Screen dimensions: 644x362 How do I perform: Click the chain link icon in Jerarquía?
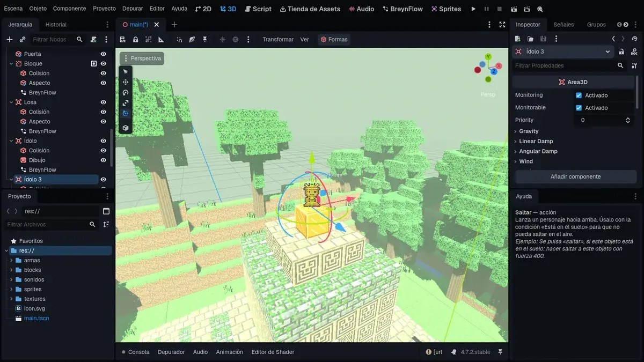click(x=23, y=39)
